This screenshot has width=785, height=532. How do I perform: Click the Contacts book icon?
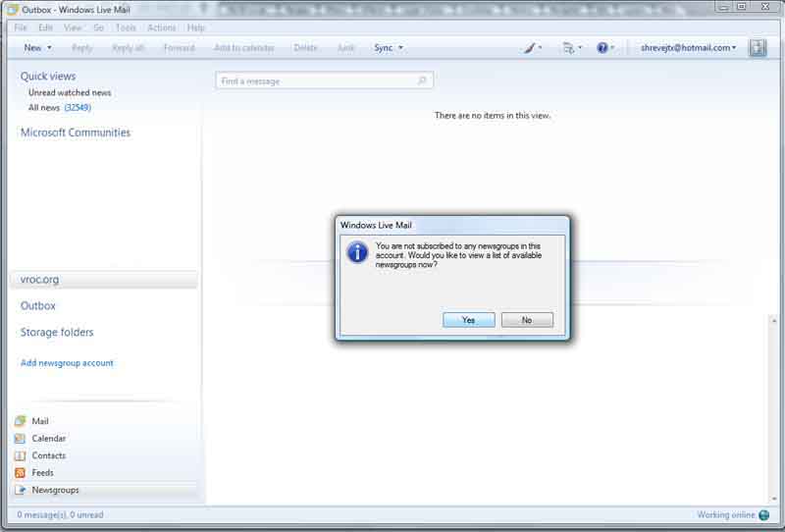[20, 455]
